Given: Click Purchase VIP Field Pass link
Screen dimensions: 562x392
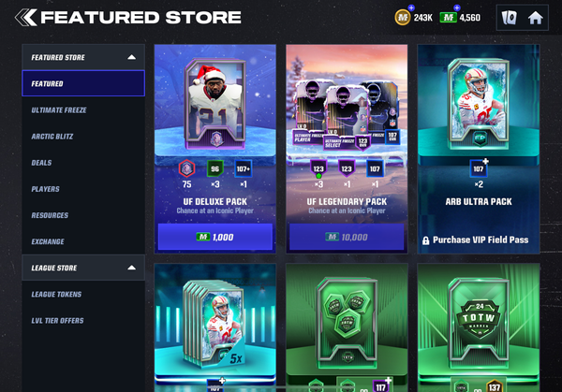Looking at the screenshot, I should pyautogui.click(x=481, y=240).
